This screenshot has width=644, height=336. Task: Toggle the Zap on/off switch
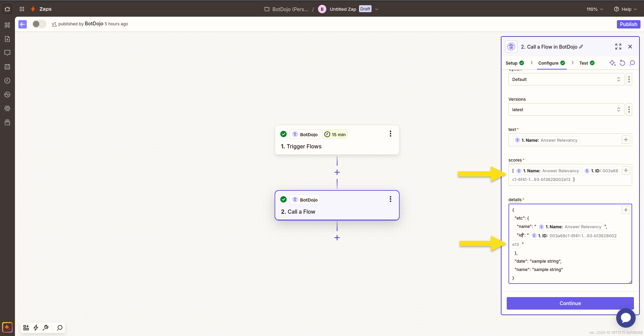(39, 24)
